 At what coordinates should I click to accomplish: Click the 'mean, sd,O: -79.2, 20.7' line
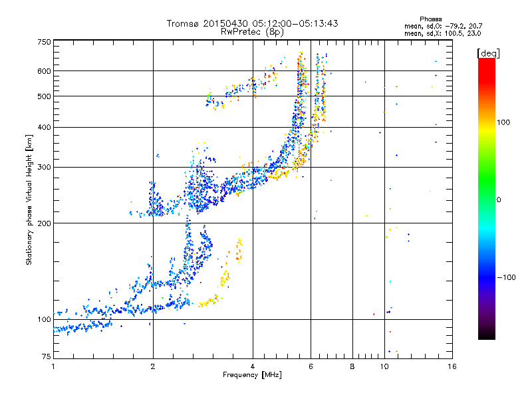point(443,26)
